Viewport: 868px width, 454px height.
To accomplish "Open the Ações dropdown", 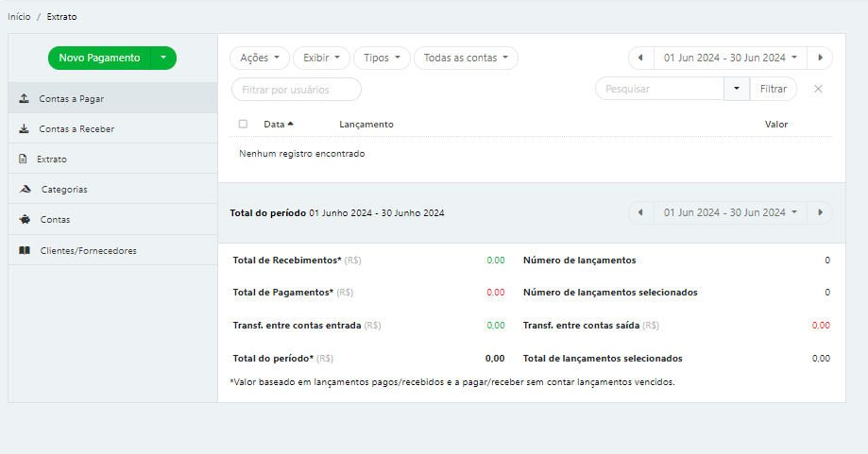I will click(x=260, y=58).
